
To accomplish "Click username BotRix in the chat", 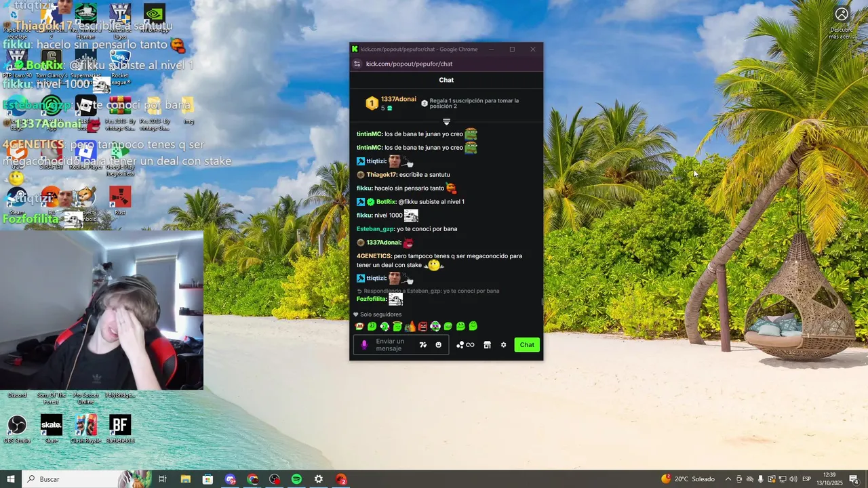I will (x=386, y=202).
